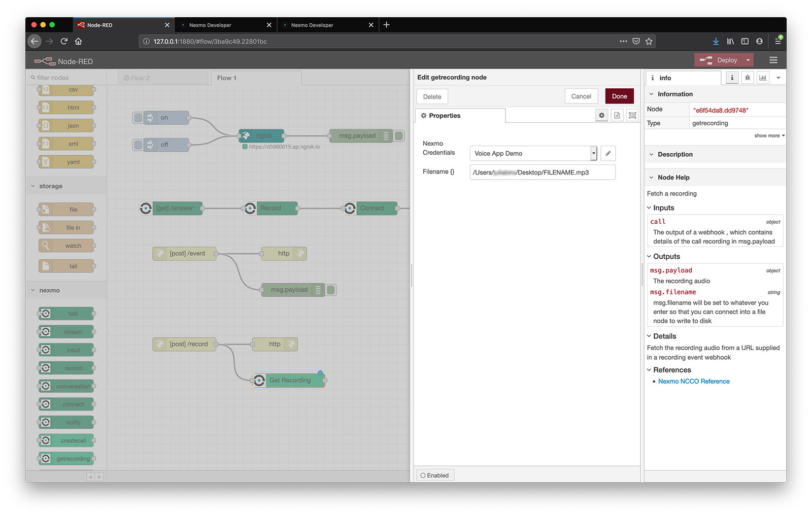Screen dimensions: 812x516
Task: Open the browser downloads arrow
Action: point(716,41)
